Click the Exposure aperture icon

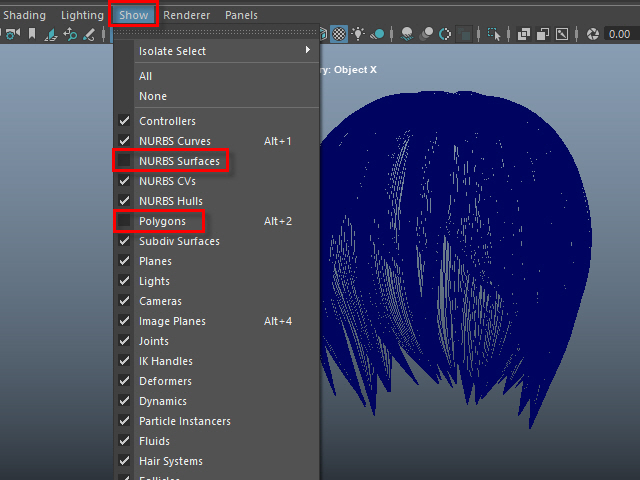(x=592, y=34)
